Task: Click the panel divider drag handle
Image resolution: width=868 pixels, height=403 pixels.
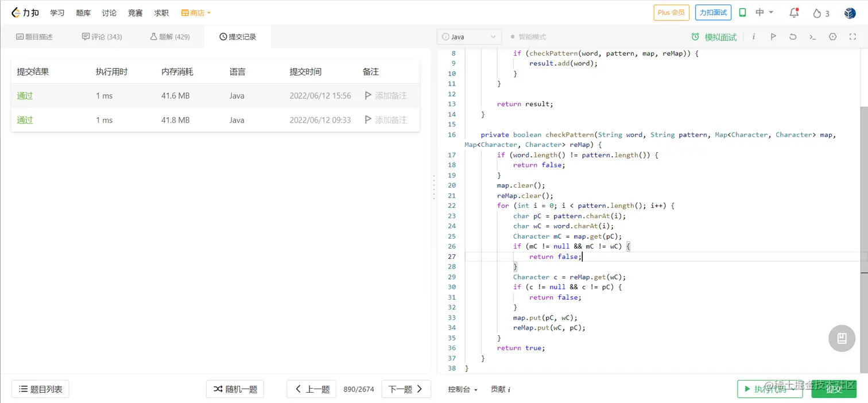Action: 434,188
